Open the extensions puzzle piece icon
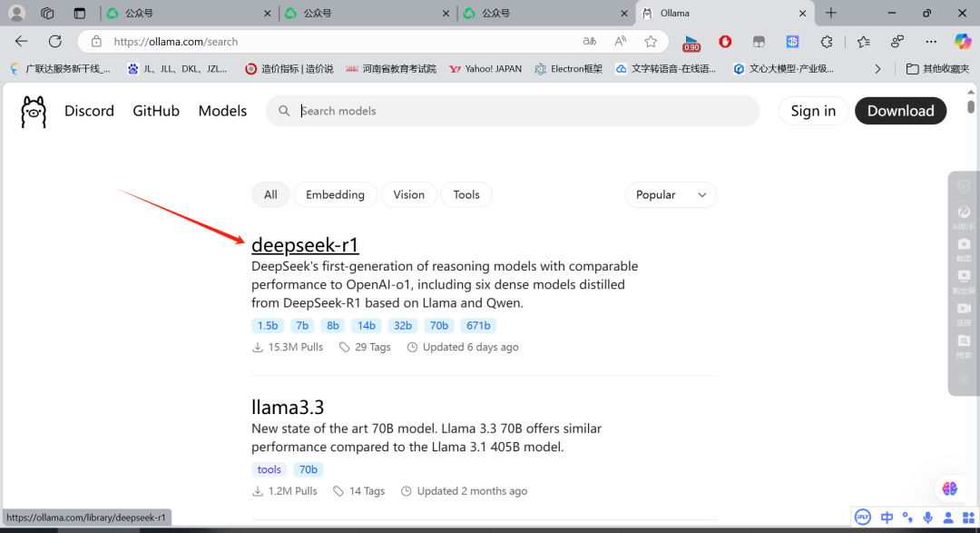 pyautogui.click(x=827, y=41)
